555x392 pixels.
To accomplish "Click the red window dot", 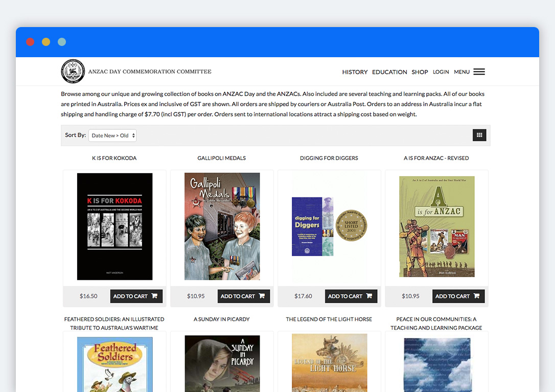I will [30, 42].
